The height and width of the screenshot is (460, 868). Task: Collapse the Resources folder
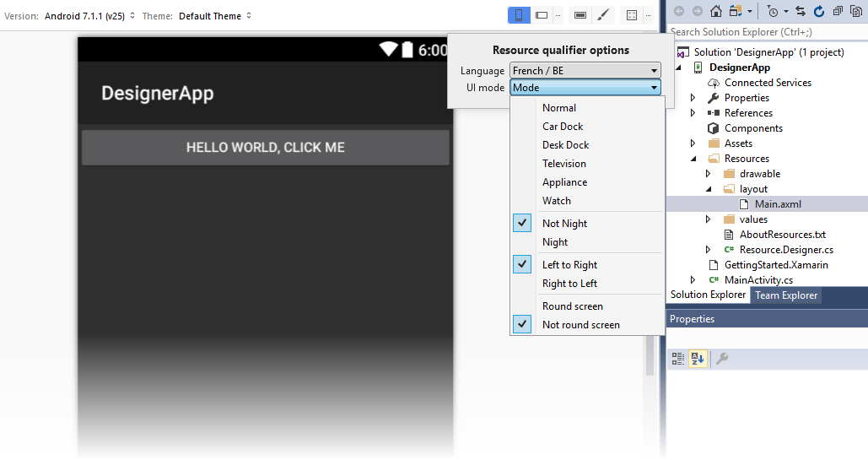click(x=693, y=159)
